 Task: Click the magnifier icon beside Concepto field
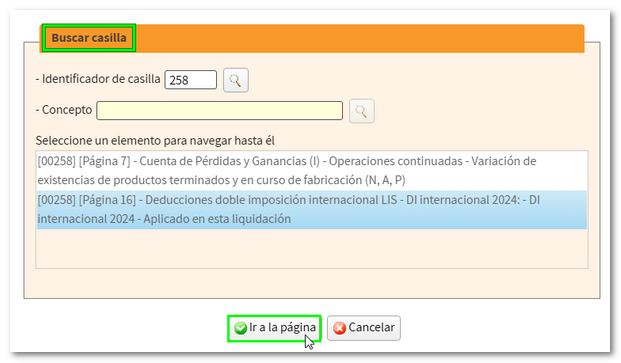(x=362, y=111)
